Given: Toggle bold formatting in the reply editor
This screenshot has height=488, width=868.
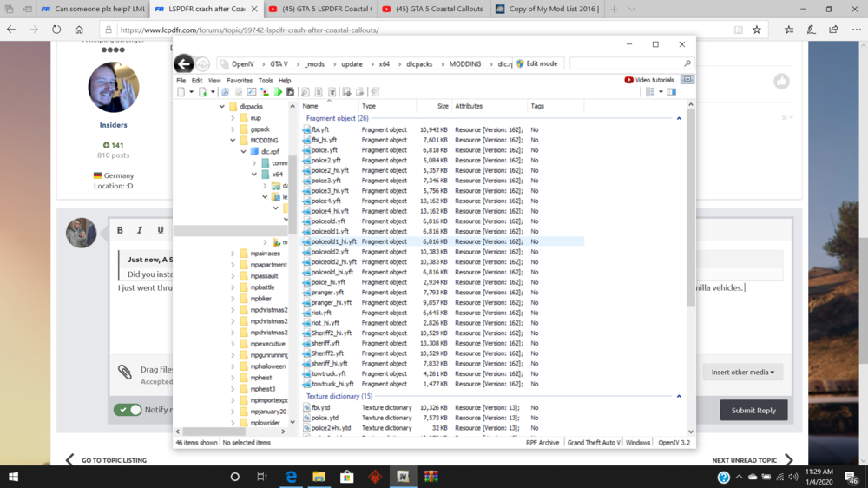Looking at the screenshot, I should 120,230.
